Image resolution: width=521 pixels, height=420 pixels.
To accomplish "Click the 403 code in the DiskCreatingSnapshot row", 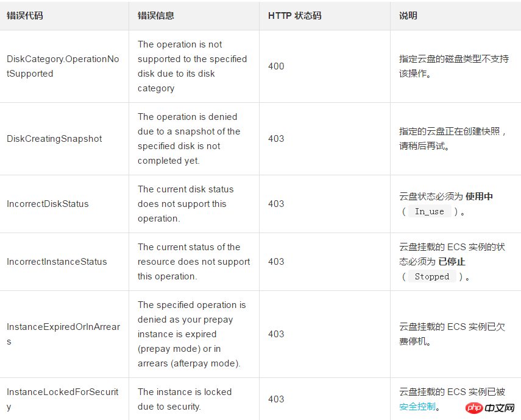I will point(276,139).
